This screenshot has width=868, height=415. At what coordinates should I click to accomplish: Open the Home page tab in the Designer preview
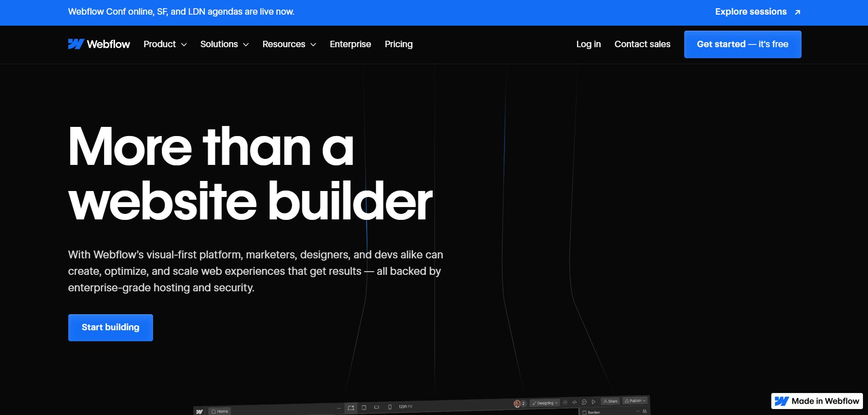(x=220, y=411)
